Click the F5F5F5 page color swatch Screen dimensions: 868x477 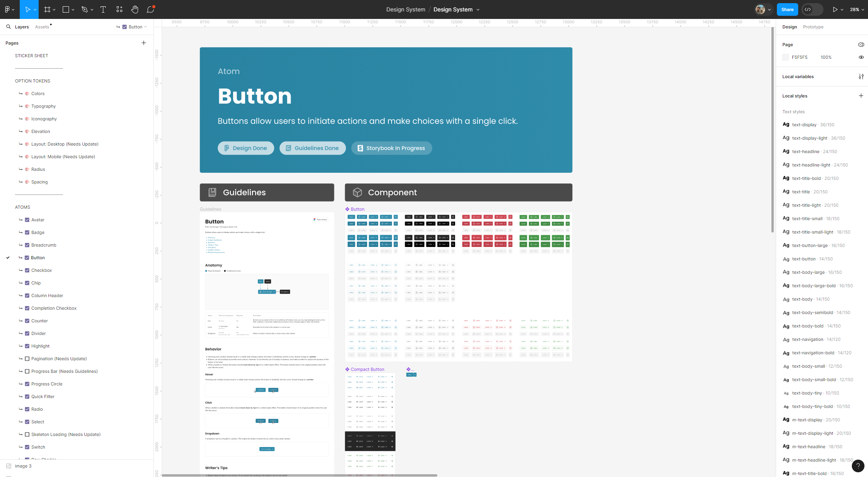[786, 57]
